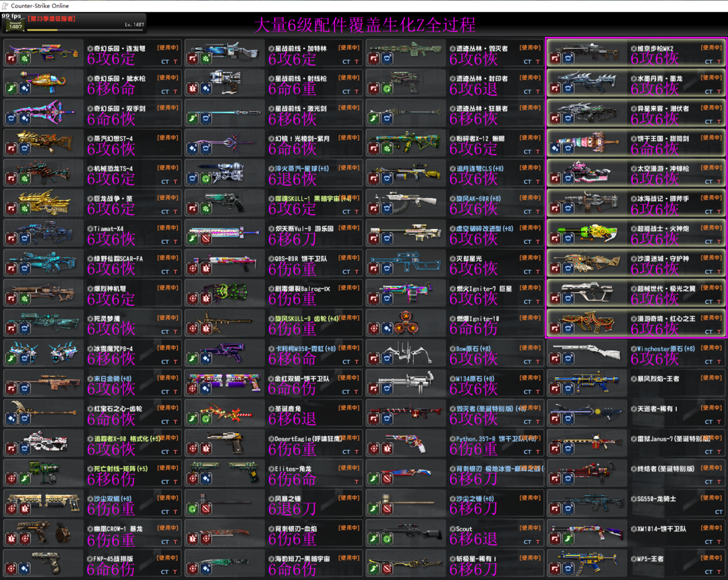Click green clover attachment icon on 机械恐龙TS-4

25,179
